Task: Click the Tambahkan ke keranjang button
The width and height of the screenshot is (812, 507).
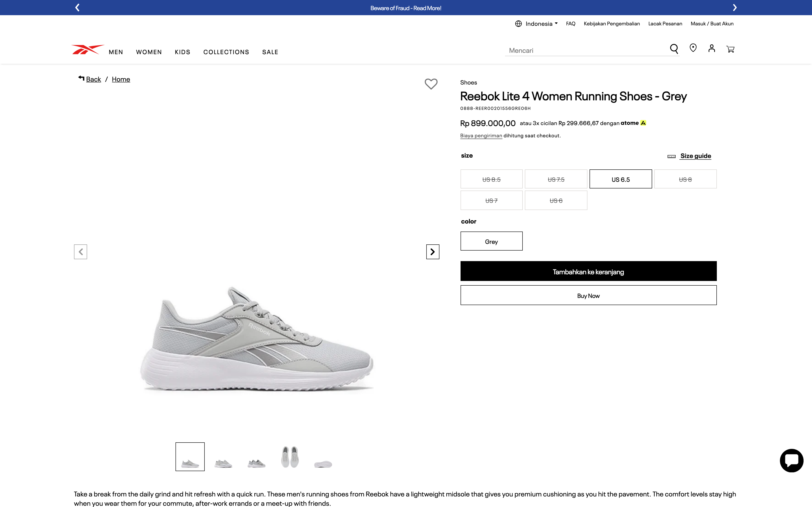Action: 588,271
